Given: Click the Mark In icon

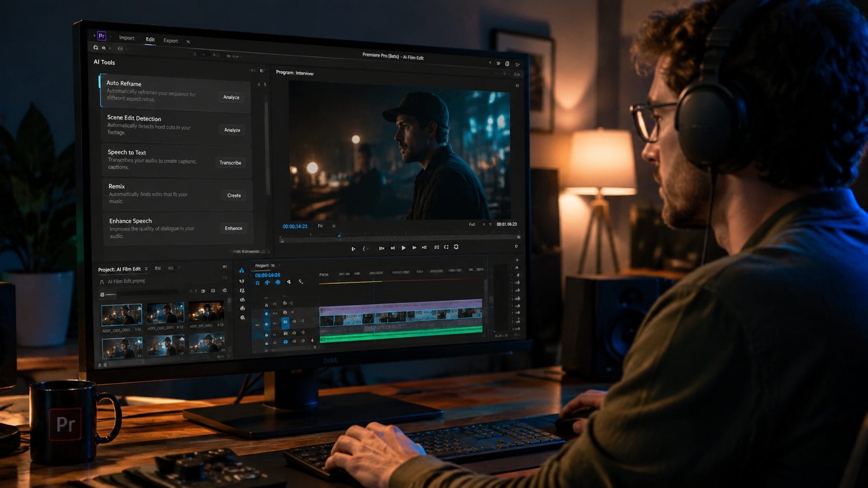Looking at the screenshot, I should pos(353,248).
